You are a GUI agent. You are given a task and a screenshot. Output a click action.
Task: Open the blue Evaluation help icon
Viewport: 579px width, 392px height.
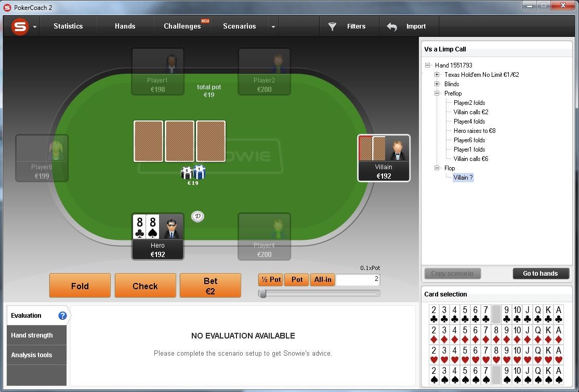click(x=62, y=316)
